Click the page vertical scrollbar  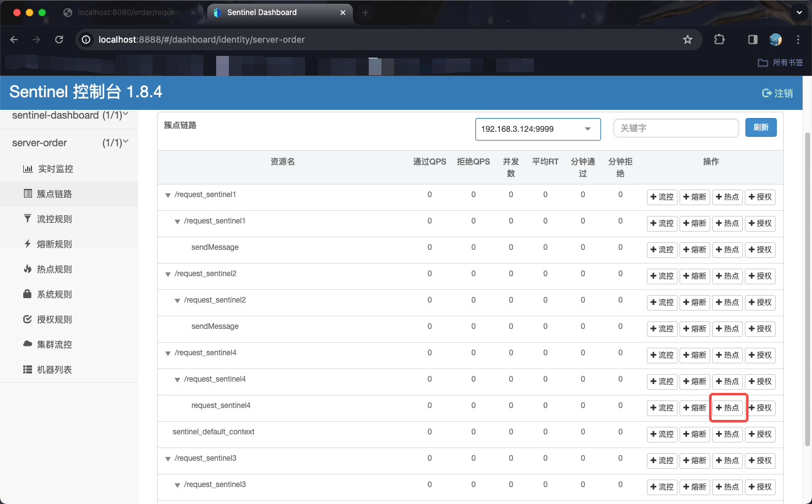click(x=808, y=289)
